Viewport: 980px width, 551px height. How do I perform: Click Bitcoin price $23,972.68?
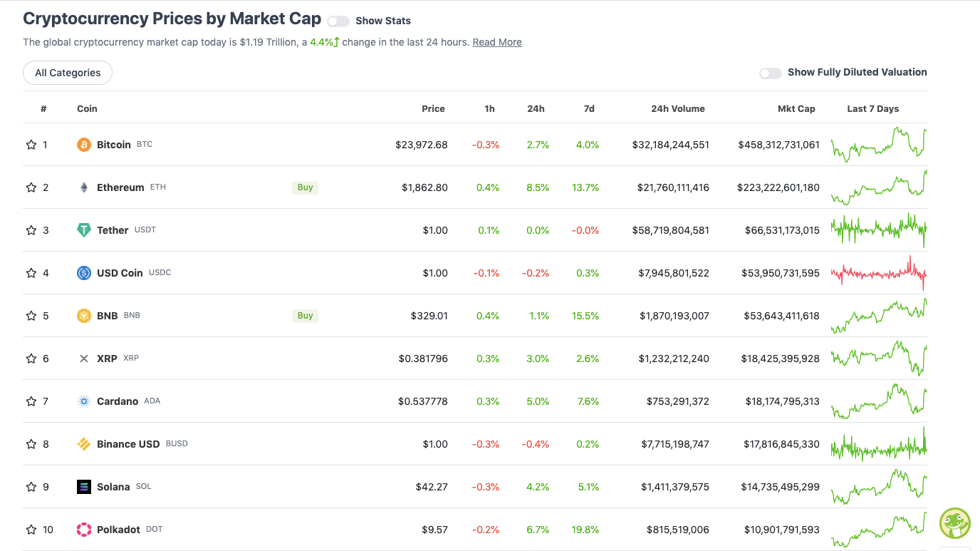coord(422,145)
